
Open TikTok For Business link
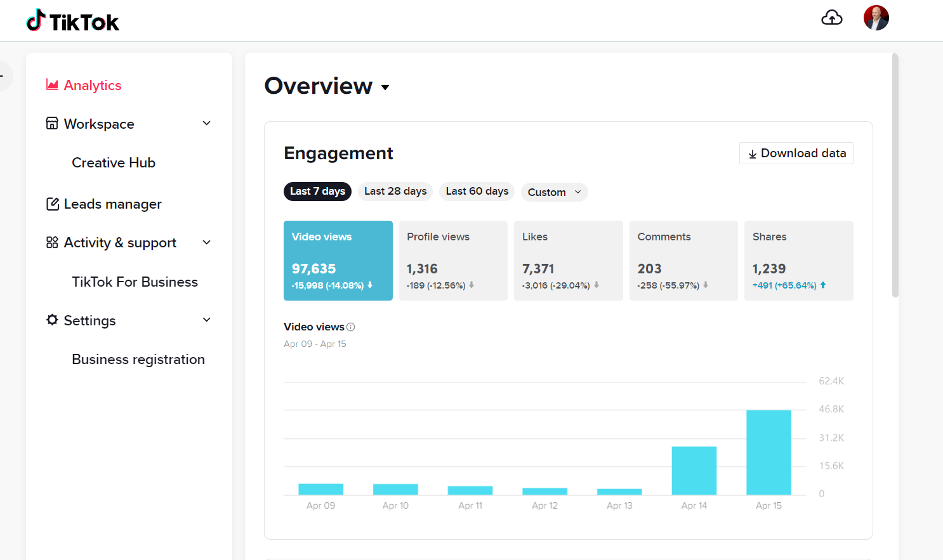[x=135, y=282]
